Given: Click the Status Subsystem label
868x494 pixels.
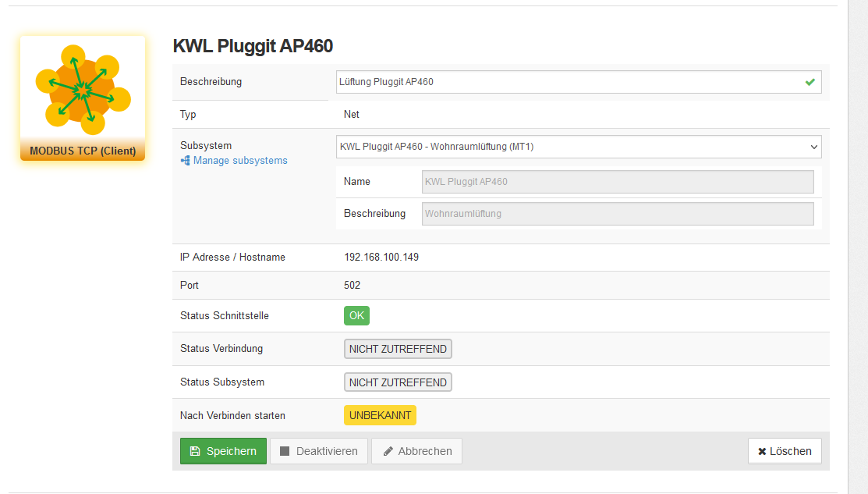Looking at the screenshot, I should pyautogui.click(x=222, y=382).
